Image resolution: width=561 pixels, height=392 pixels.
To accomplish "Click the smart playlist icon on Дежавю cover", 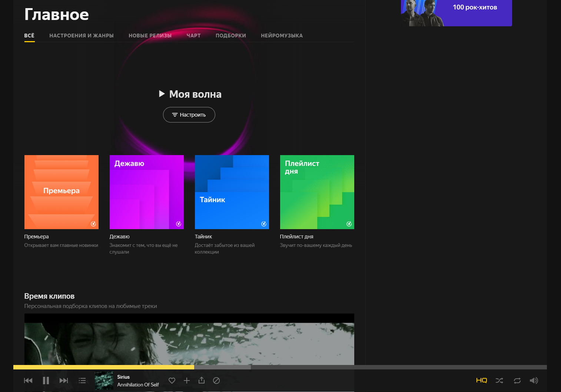I will point(179,224).
